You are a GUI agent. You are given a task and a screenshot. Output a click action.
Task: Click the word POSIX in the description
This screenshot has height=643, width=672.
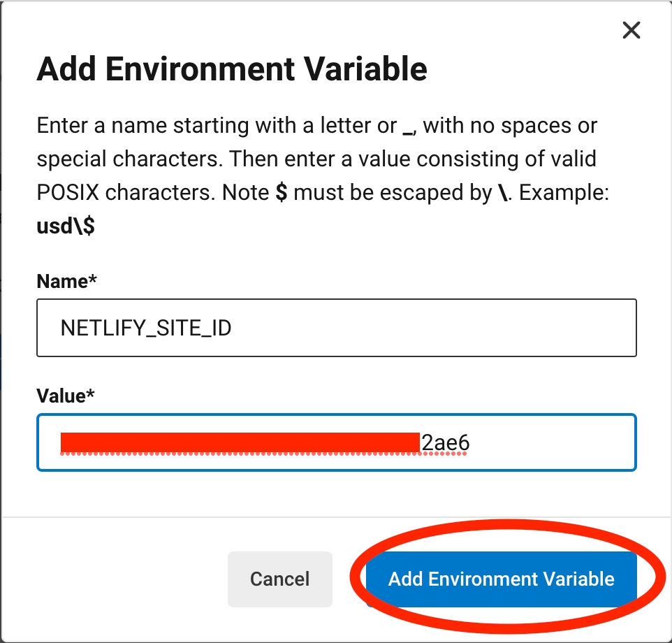[67, 193]
